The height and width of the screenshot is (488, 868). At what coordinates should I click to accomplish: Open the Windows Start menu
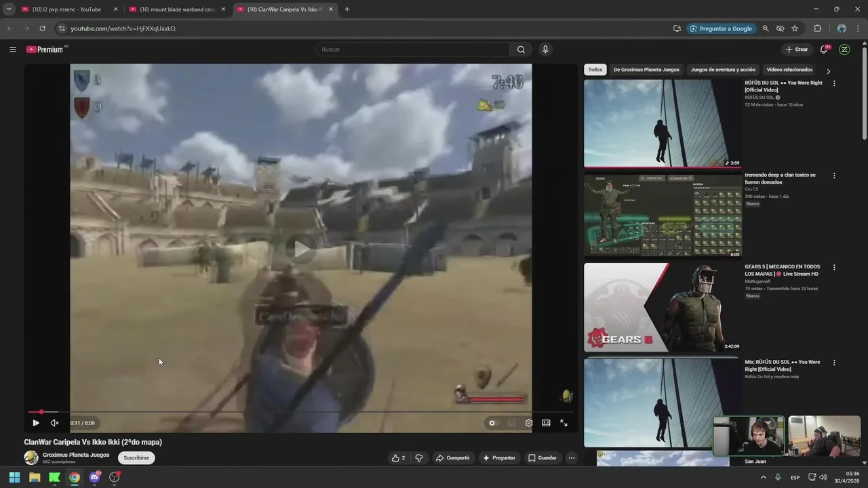[x=14, y=477]
